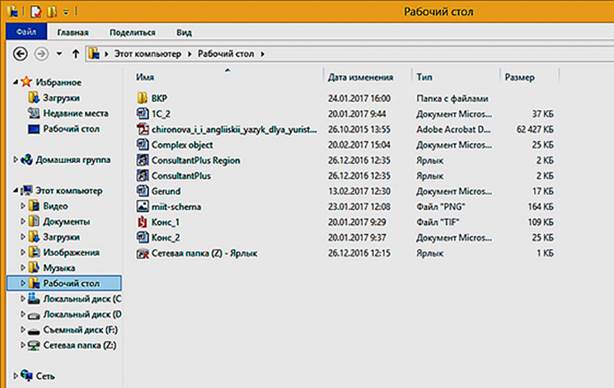The height and width of the screenshot is (388, 614).
Task: Click the Back navigation arrow
Action: (20, 54)
